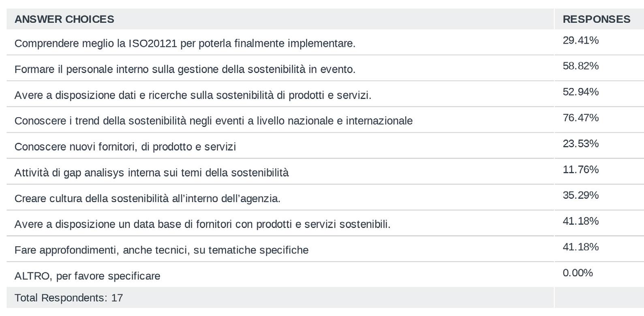Click the 35.29% response value
Viewport: 644px width, 316px height.
click(580, 196)
